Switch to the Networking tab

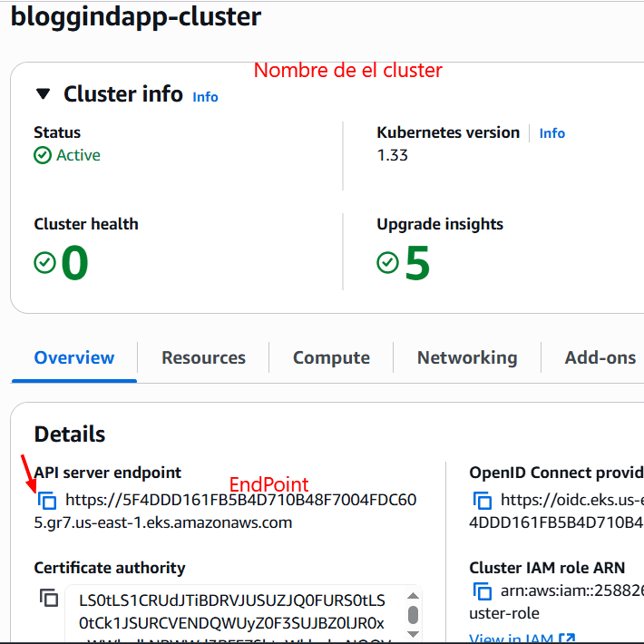pos(467,357)
